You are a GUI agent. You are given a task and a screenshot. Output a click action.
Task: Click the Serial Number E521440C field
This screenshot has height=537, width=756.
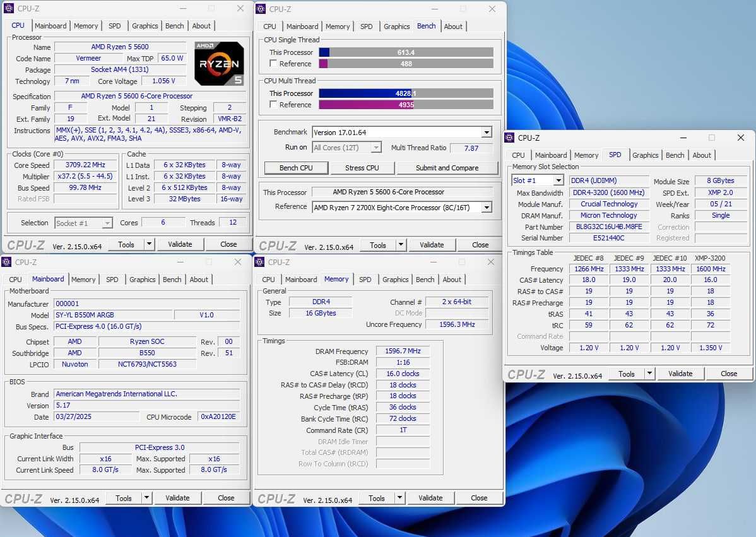609,238
